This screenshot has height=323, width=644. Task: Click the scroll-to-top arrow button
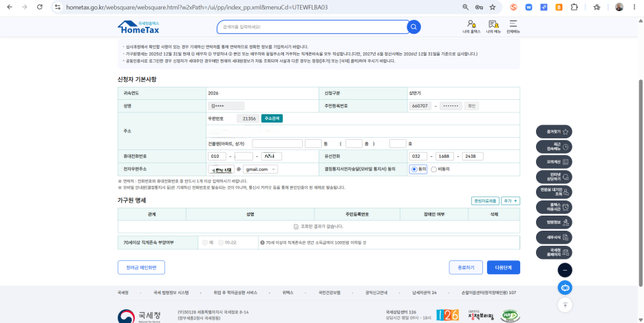pyautogui.click(x=565, y=305)
